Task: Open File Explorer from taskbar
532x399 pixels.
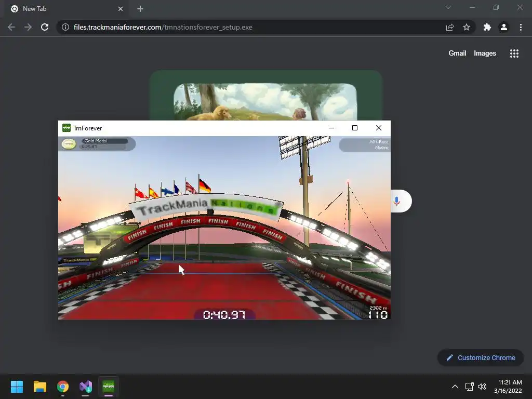Action: [x=39, y=387]
